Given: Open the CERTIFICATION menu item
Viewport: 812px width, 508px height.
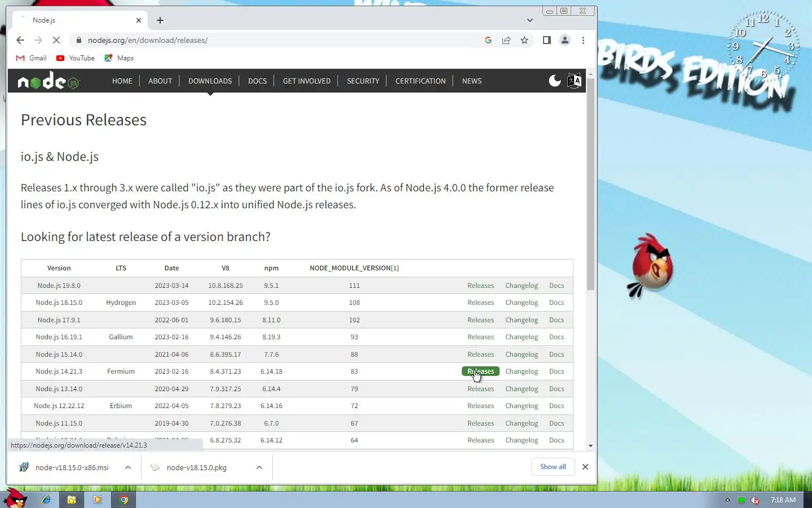Looking at the screenshot, I should pyautogui.click(x=421, y=81).
